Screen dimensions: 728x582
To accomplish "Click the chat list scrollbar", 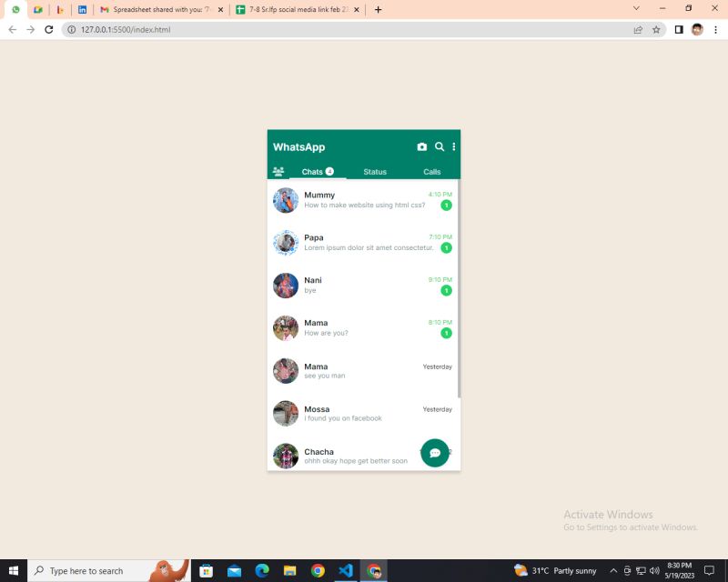I will pyautogui.click(x=460, y=288).
